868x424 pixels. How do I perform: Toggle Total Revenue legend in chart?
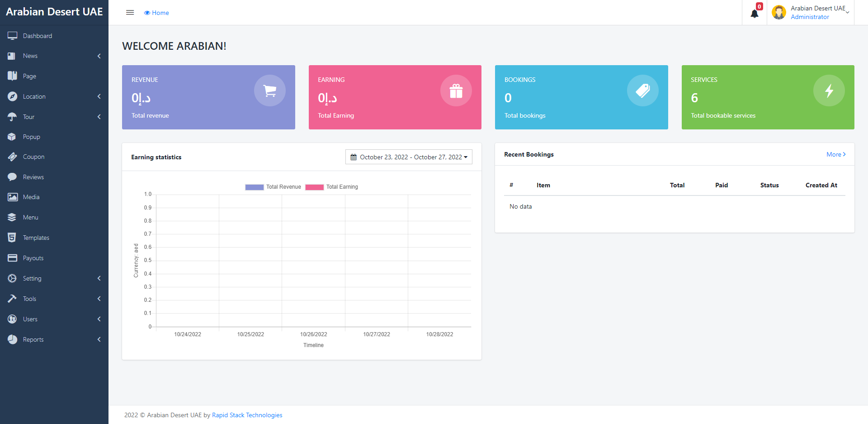pyautogui.click(x=273, y=187)
